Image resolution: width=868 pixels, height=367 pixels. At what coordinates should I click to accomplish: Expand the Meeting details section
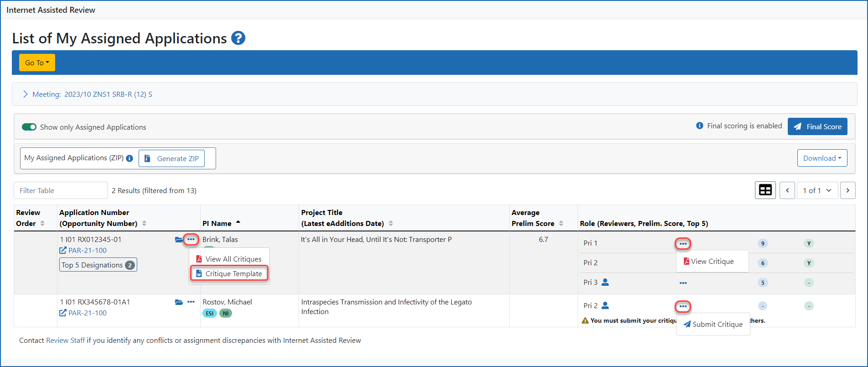(26, 94)
